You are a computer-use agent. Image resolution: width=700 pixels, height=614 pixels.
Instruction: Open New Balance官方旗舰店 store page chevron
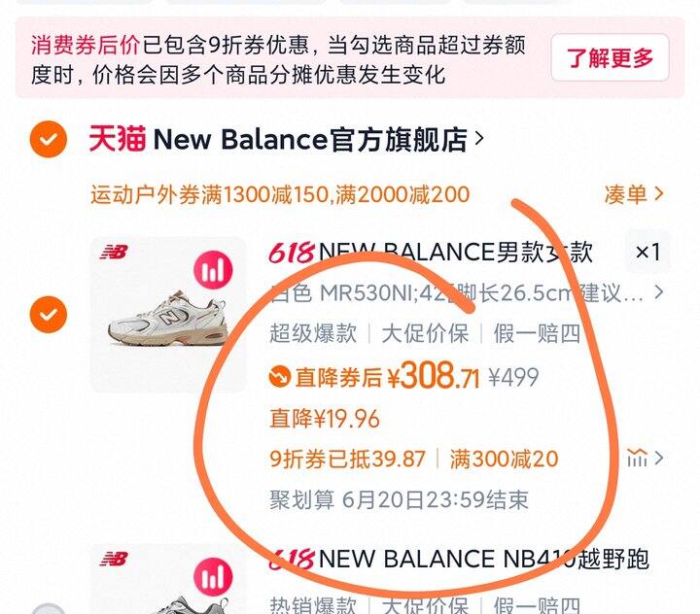click(479, 139)
